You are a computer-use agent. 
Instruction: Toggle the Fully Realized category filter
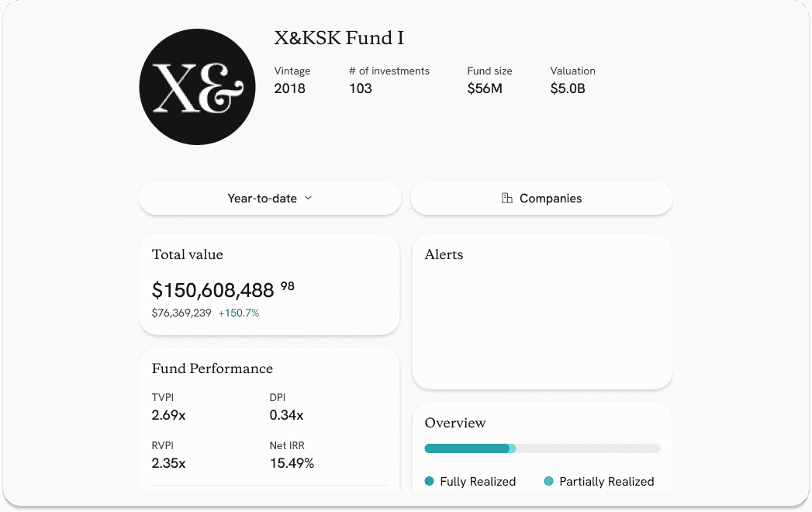pyautogui.click(x=471, y=481)
